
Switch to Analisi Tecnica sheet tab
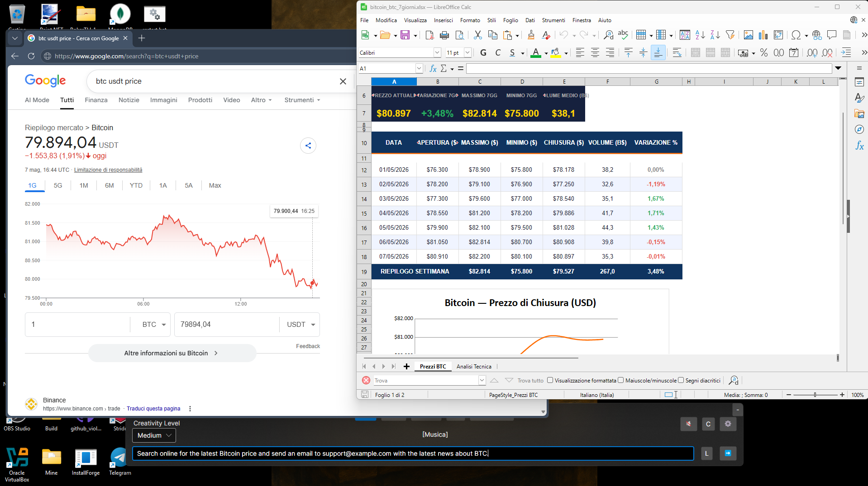(x=474, y=367)
